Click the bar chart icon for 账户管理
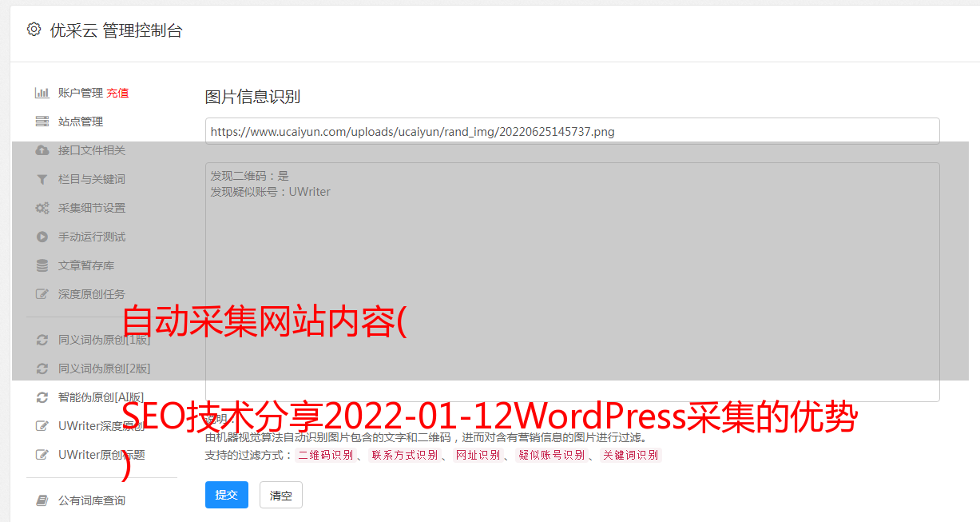 click(42, 93)
